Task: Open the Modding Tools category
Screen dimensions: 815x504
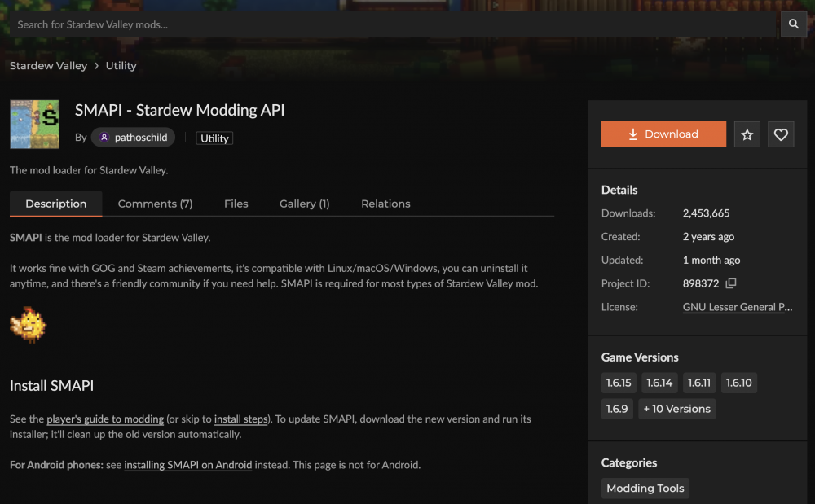Action: click(645, 488)
